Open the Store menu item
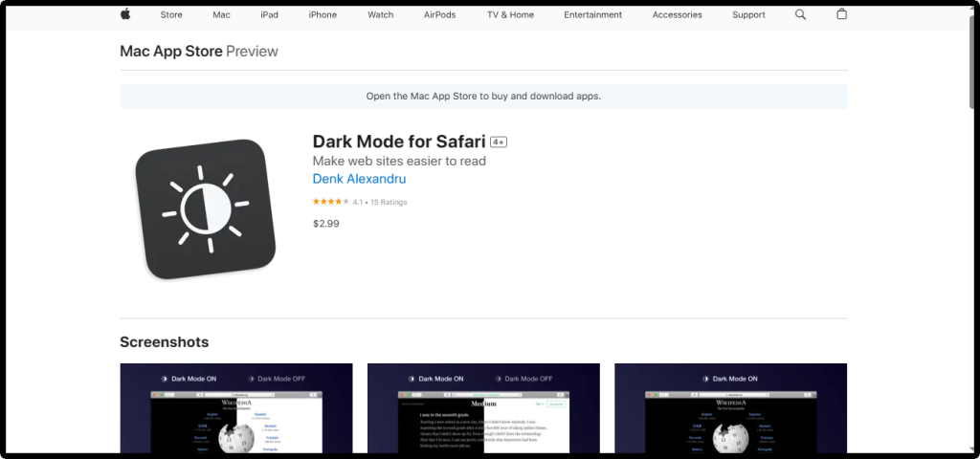Screen dimensions: 980x459 (171, 15)
